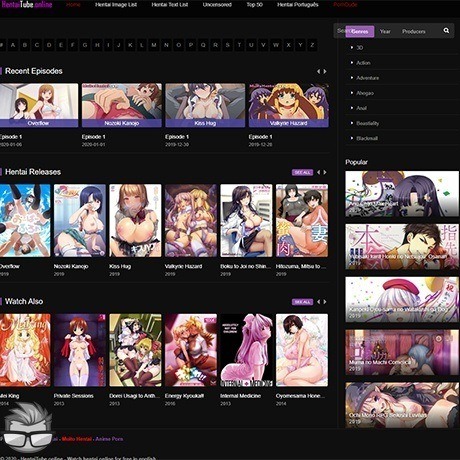The image size is (460, 460).
Task: Filter titles by letter A
Action: pyautogui.click(x=13, y=45)
